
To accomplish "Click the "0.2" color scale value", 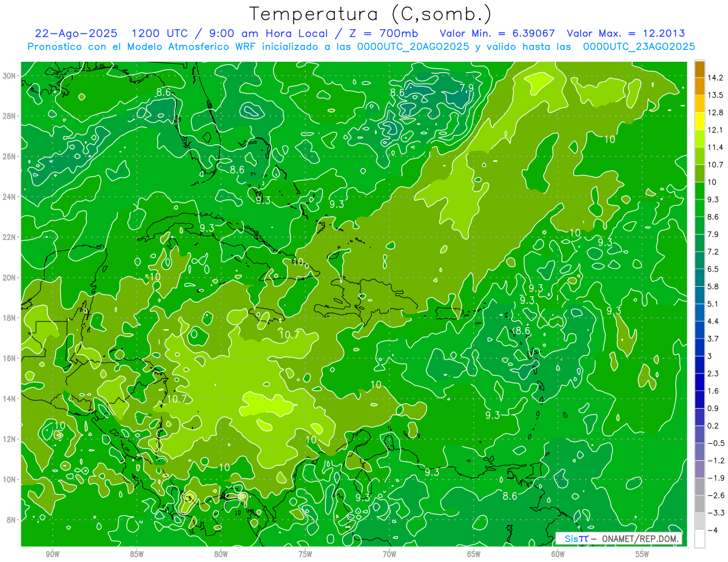I will 713,426.
